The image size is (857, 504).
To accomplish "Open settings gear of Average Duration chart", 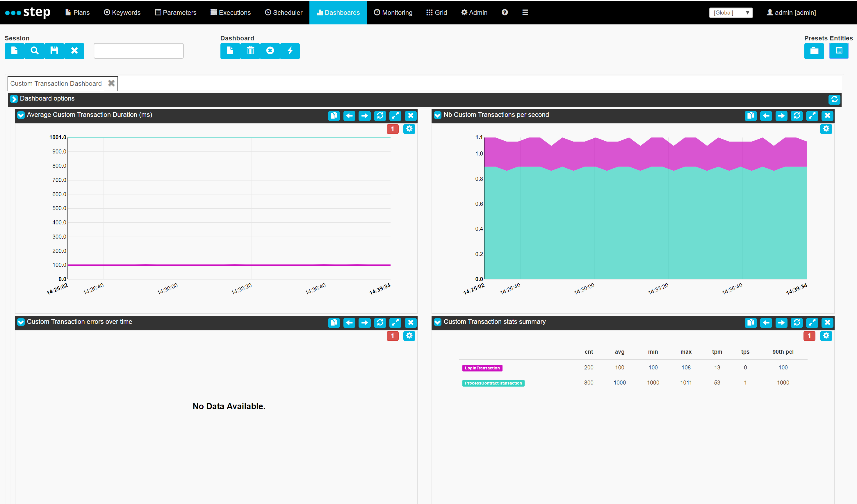I will point(409,129).
